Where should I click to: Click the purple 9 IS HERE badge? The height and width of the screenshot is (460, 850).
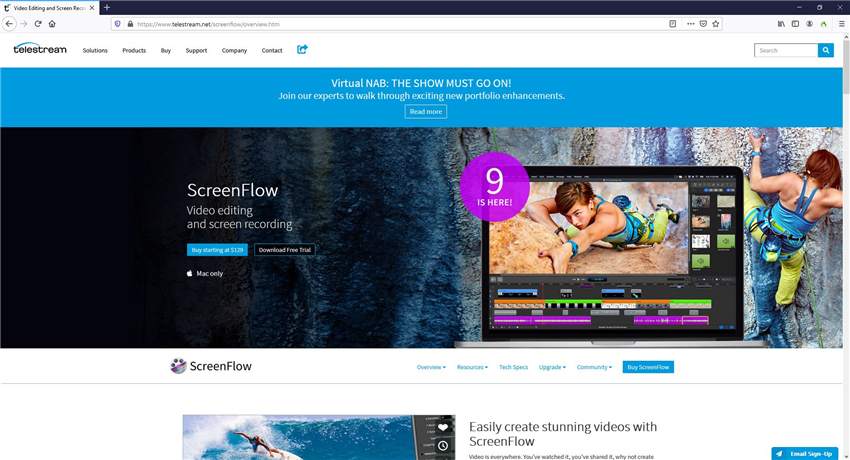pos(494,187)
